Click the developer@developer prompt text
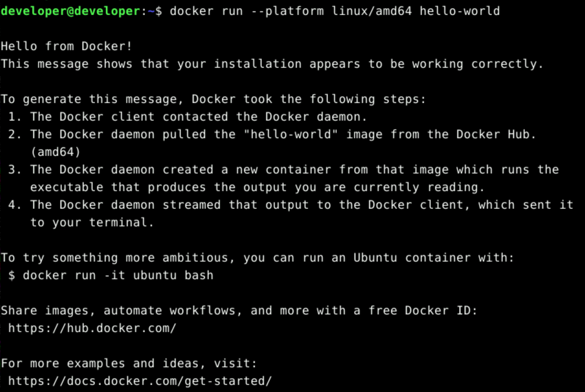 71,11
